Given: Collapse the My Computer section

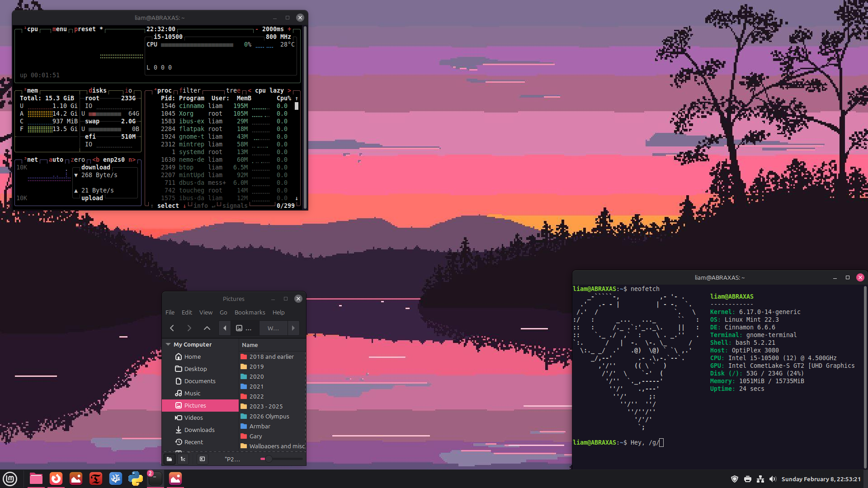Looking at the screenshot, I should click(x=168, y=344).
